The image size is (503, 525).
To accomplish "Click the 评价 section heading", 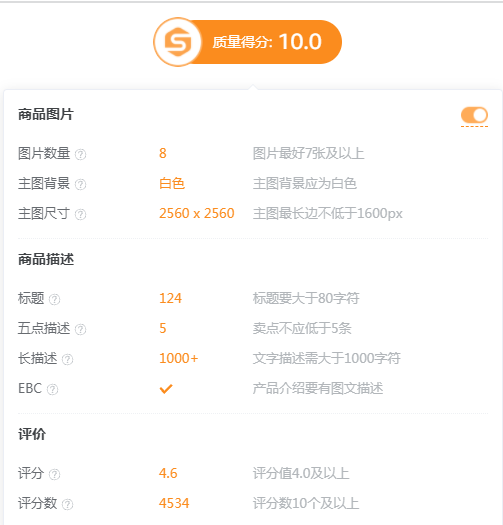I will pyautogui.click(x=32, y=434).
